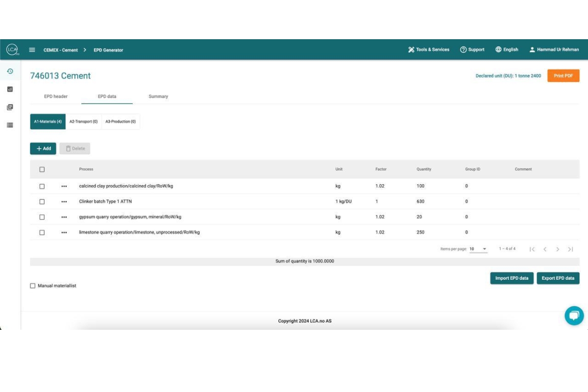Check the calcined clay production row
The height and width of the screenshot is (392, 588).
click(42, 186)
